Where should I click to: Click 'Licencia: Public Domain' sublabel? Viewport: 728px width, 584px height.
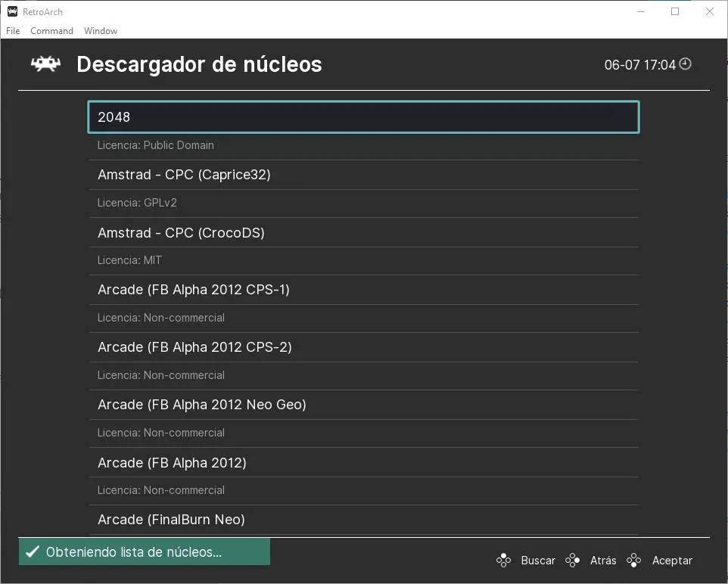pos(156,145)
